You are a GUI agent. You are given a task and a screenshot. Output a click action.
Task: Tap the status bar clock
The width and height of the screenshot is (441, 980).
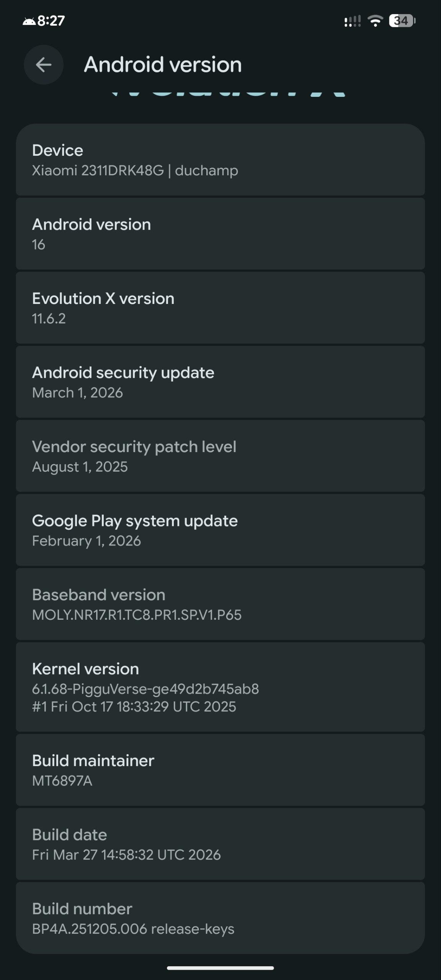click(x=51, y=21)
